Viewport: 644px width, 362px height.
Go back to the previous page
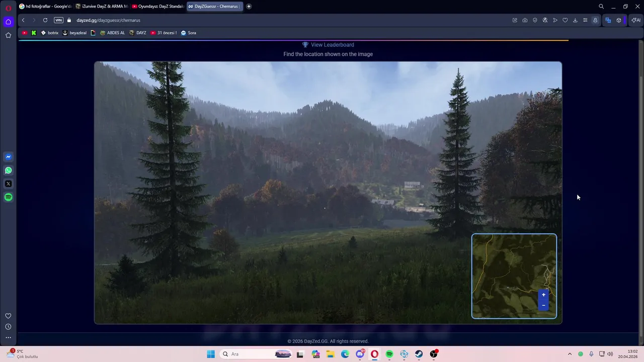tap(23, 20)
